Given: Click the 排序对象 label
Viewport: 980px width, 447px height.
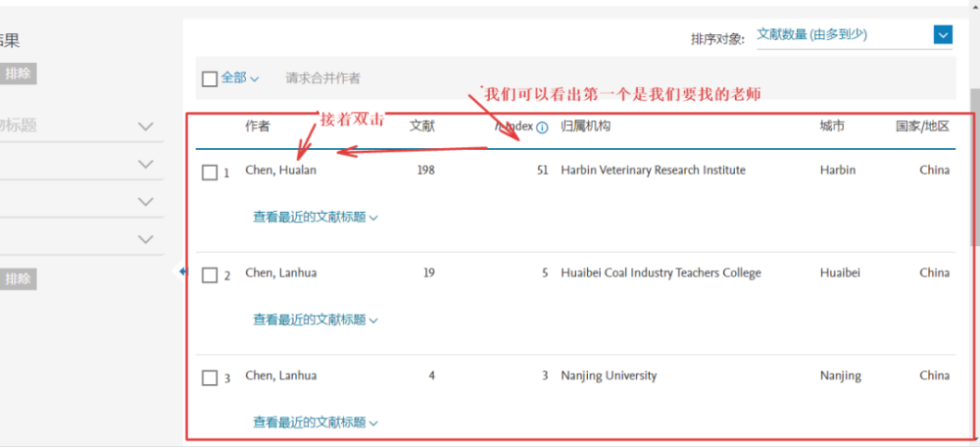Looking at the screenshot, I should [x=718, y=39].
